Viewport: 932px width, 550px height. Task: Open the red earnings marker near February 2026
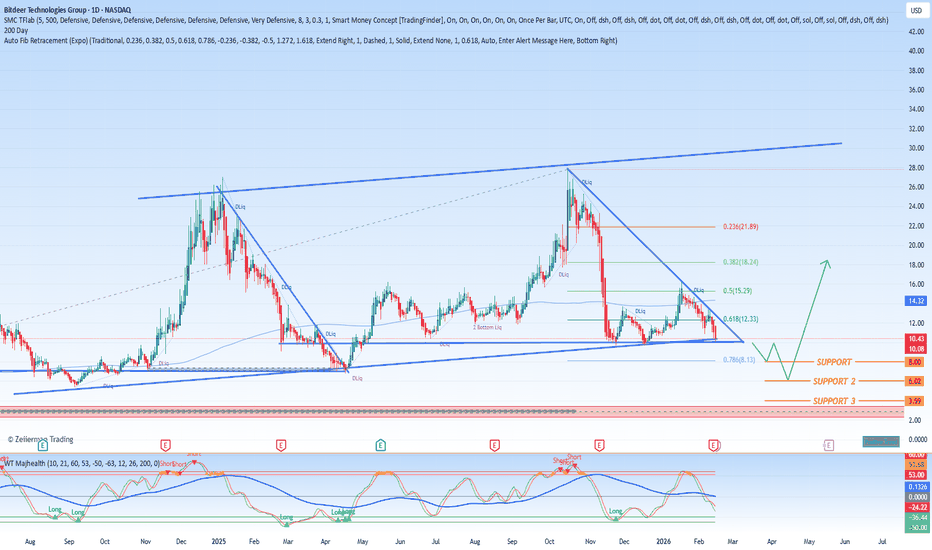(713, 445)
